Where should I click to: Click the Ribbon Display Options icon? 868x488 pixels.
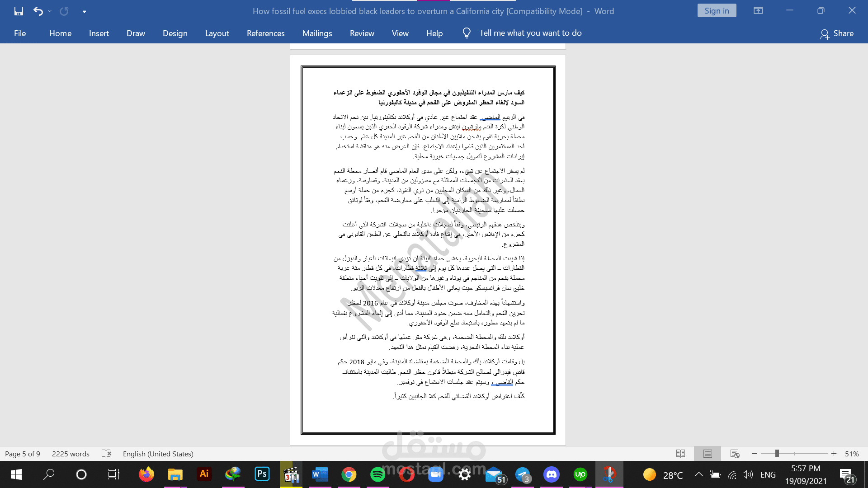click(x=758, y=11)
